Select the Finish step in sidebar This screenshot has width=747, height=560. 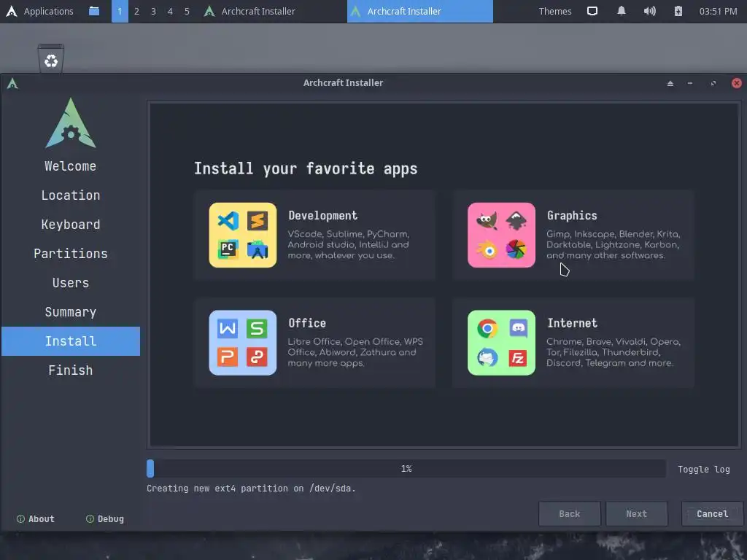71,370
